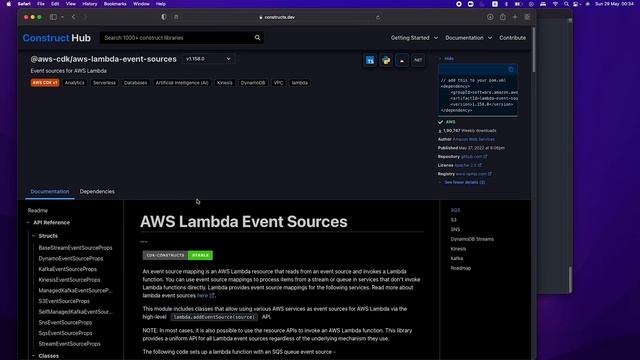Viewport: 640px width, 360px height.
Task: Jump to the Roadmap section
Action: [461, 268]
